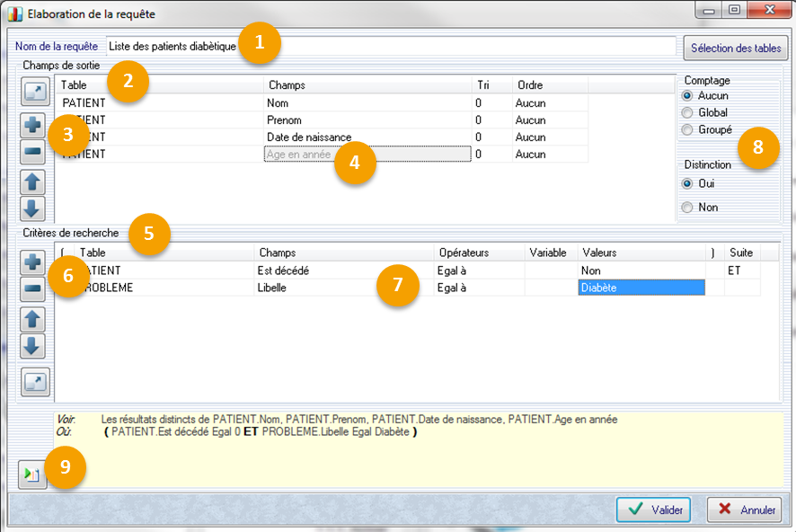This screenshot has width=796, height=532.
Task: Add an output field with plus icon
Action: click(x=33, y=125)
